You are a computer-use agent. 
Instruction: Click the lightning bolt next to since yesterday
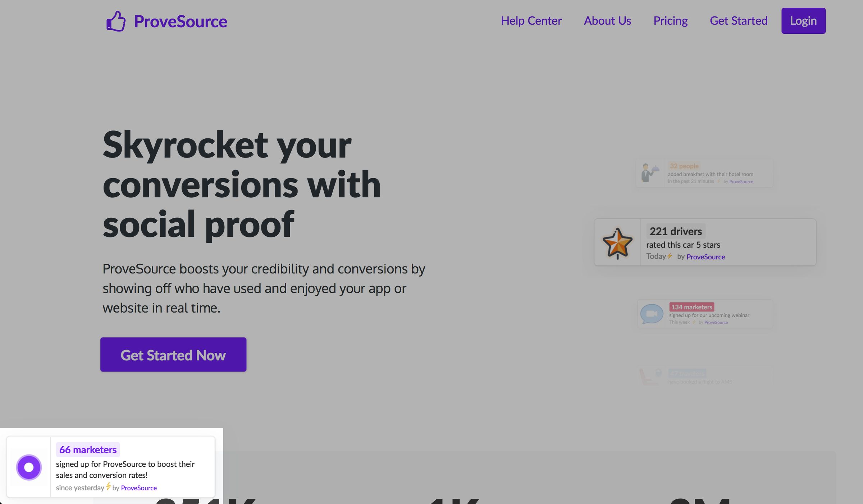point(108,487)
